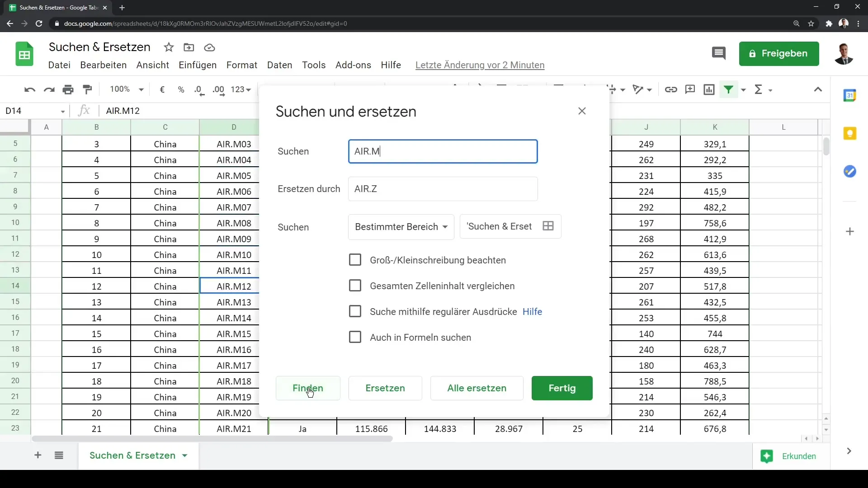Open the Format menu
This screenshot has width=868, height=488.
242,65
